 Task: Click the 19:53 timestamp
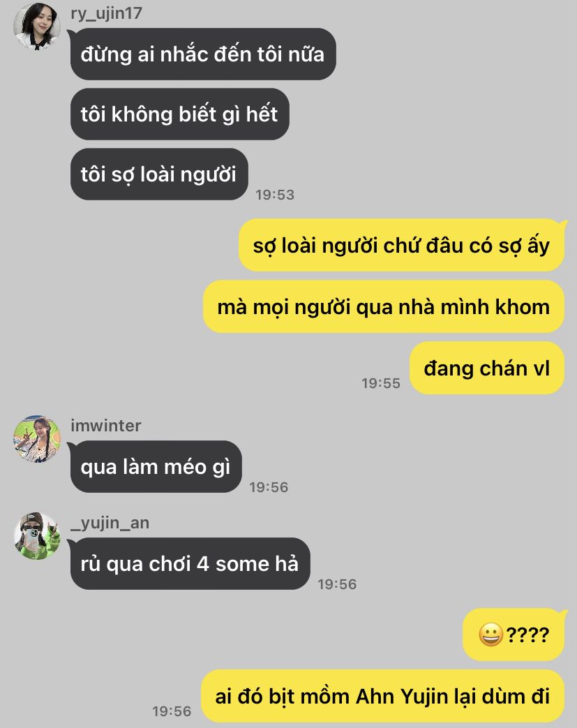coord(275,195)
